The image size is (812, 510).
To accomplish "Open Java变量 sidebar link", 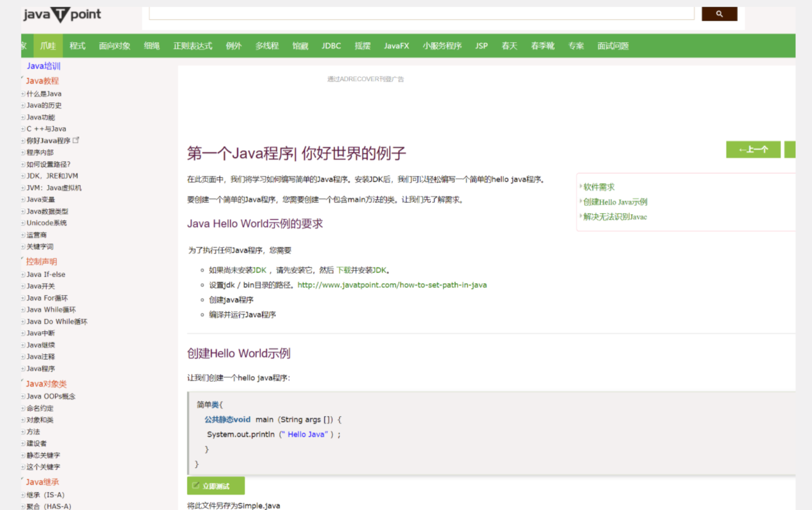I will [40, 200].
